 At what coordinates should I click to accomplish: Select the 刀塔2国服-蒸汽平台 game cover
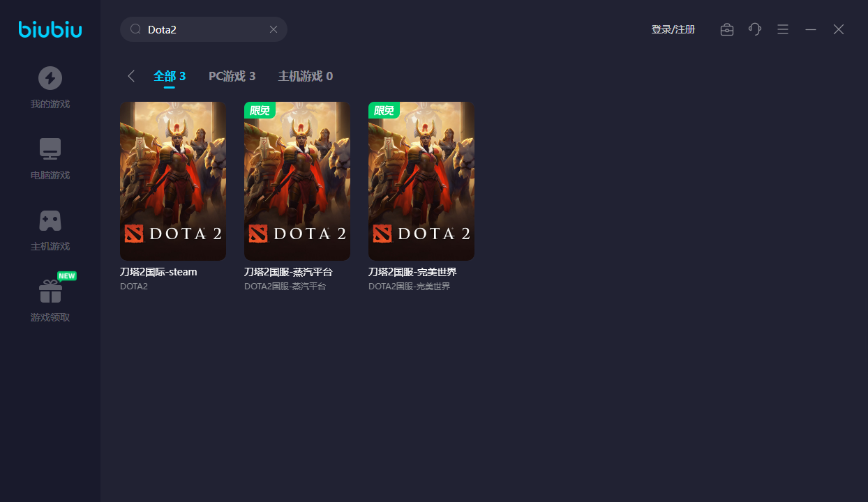pos(297,181)
